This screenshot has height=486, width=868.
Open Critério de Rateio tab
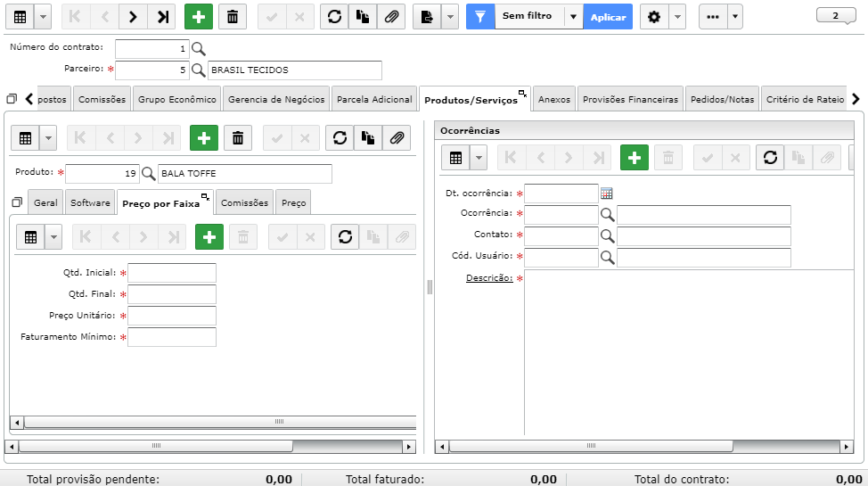point(805,99)
